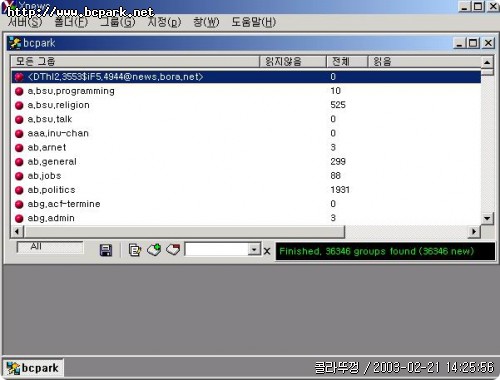
Task: Click the horizontal scrollbar left arrow
Action: coord(17,231)
